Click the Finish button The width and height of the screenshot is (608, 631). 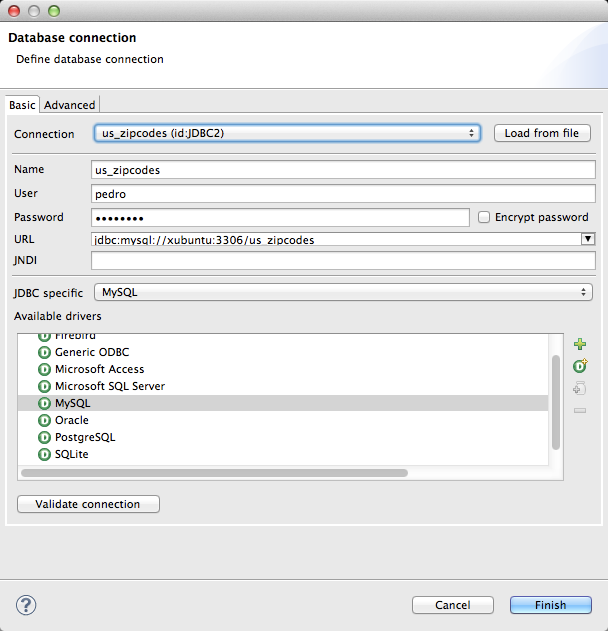[x=550, y=605]
